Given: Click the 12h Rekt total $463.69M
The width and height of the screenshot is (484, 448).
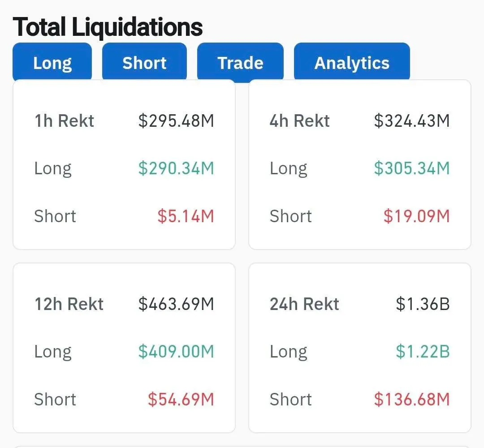Looking at the screenshot, I should pyautogui.click(x=176, y=304).
